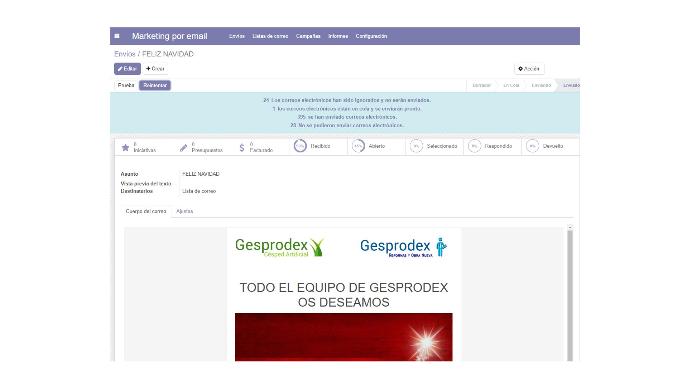Open the Campañas menu
Viewport: 690px width, 388px height.
(308, 36)
